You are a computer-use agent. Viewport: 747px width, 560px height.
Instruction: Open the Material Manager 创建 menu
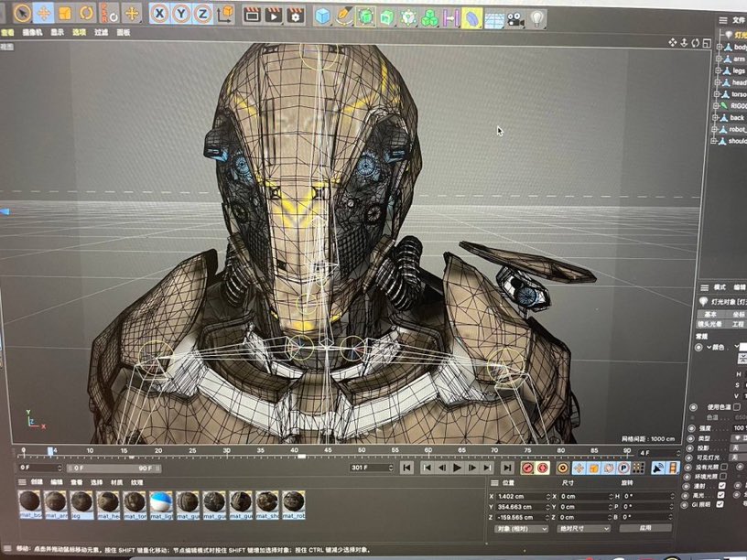pyautogui.click(x=37, y=482)
